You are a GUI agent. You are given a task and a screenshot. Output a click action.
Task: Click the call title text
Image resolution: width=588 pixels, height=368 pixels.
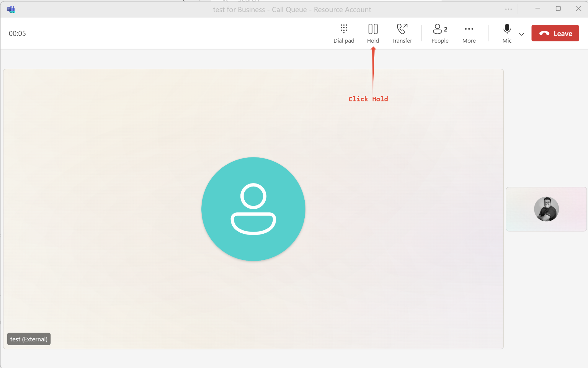292,10
